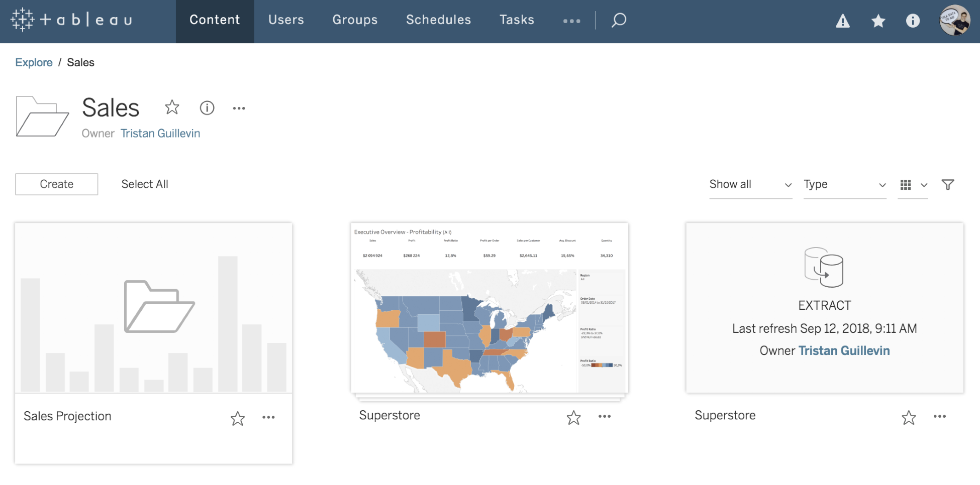This screenshot has width=980, height=485.
Task: Click the extract database icon
Action: click(x=824, y=267)
